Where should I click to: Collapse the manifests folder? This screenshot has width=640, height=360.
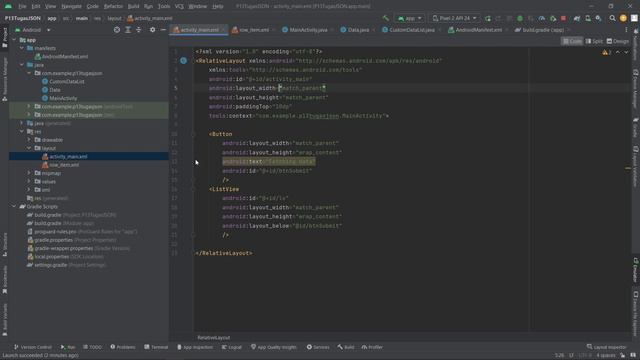(22, 48)
